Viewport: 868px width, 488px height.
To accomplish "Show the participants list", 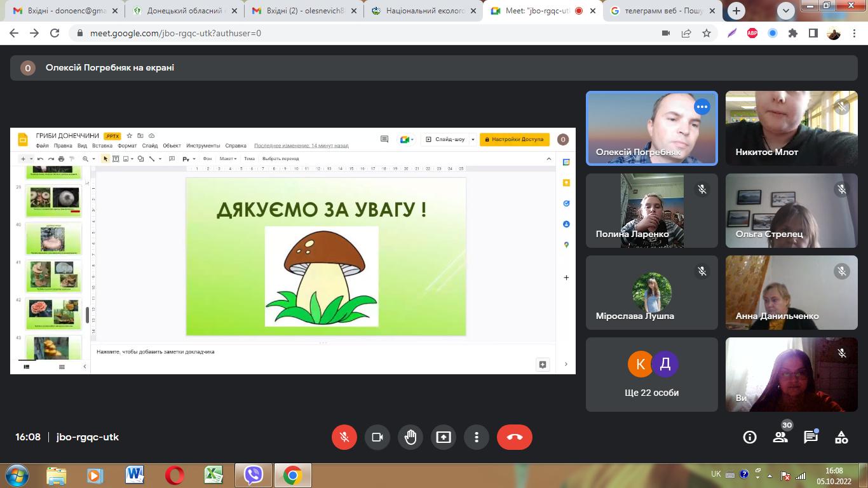I will pyautogui.click(x=780, y=437).
